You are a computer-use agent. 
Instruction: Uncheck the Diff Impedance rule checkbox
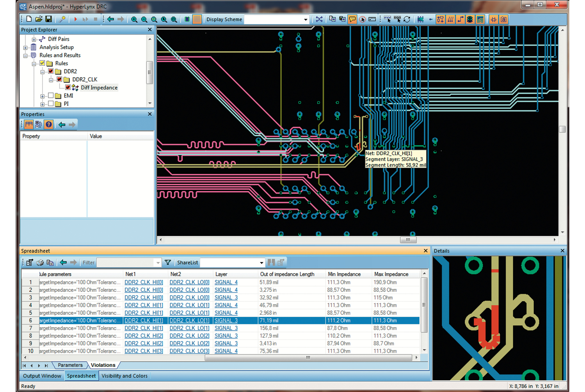click(68, 87)
